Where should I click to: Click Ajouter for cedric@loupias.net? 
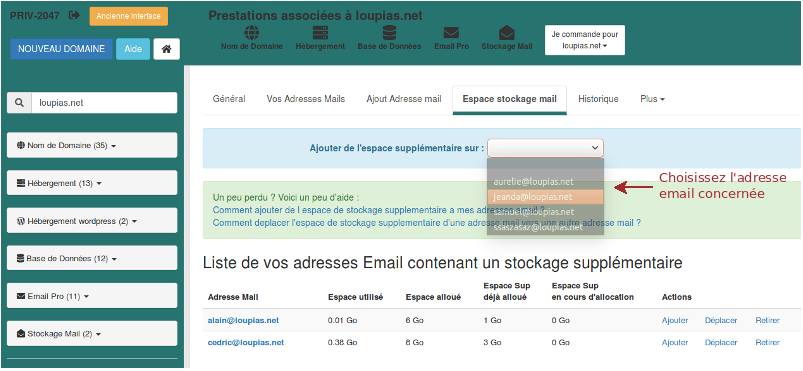pos(675,342)
